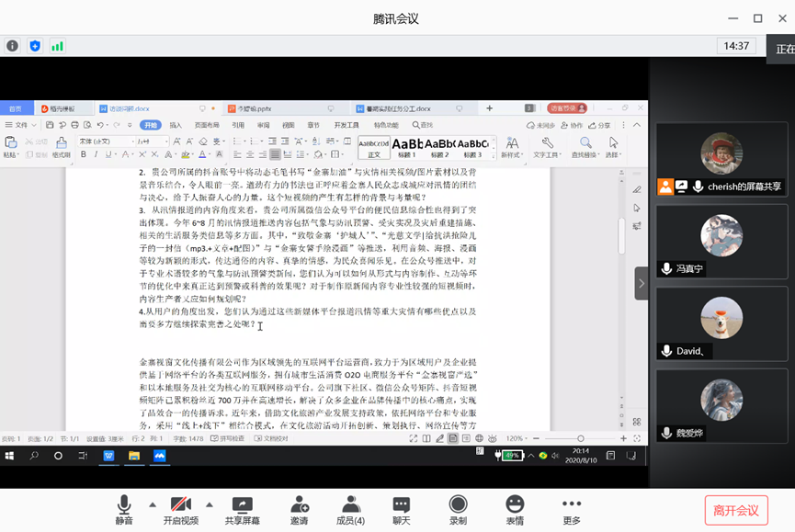Open meeting info icon at top-left
Screen dimensions: 795x532
coord(13,45)
